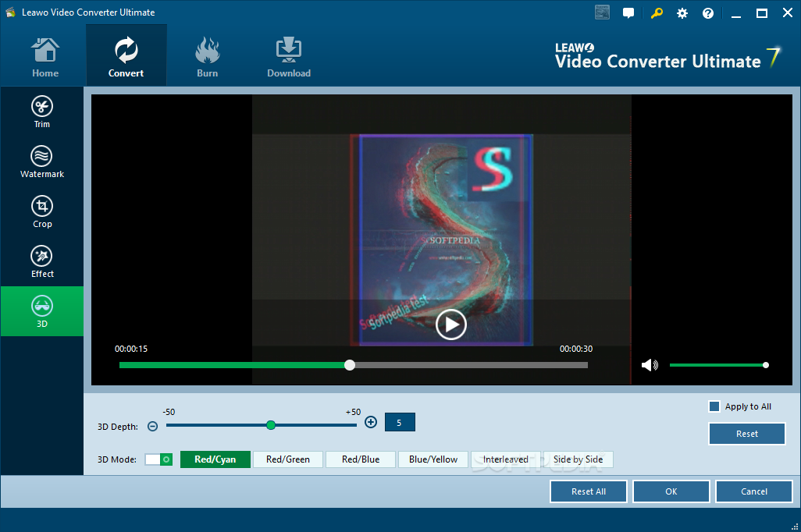
Task: Select the 3D glasses tool
Action: [x=42, y=311]
